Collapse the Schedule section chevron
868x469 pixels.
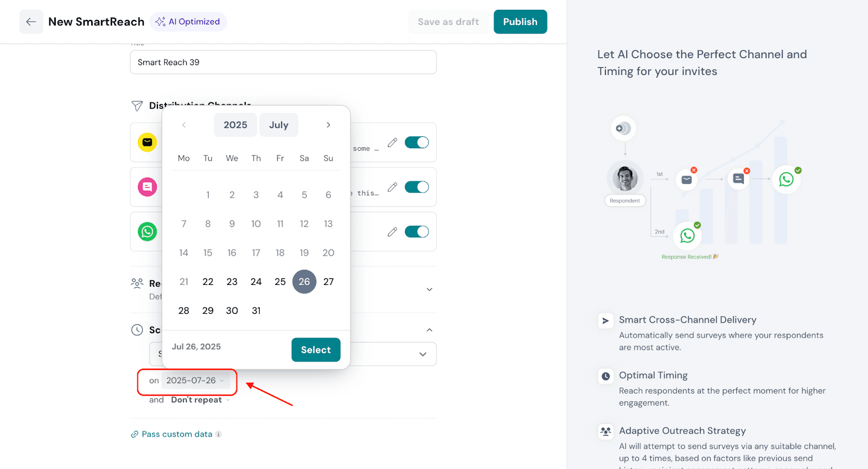429,330
